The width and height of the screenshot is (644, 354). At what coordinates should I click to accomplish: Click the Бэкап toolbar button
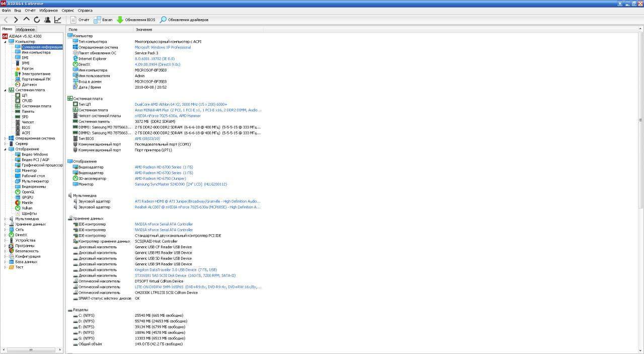coord(103,20)
